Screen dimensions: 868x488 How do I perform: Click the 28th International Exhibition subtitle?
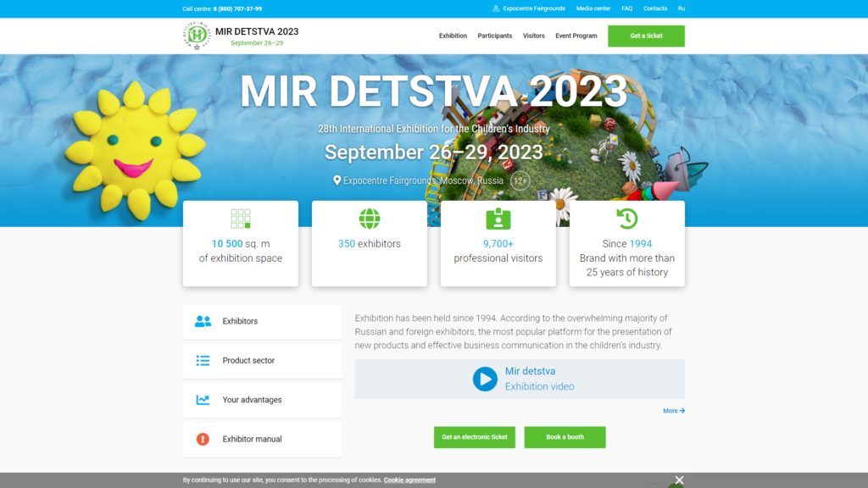tap(433, 129)
